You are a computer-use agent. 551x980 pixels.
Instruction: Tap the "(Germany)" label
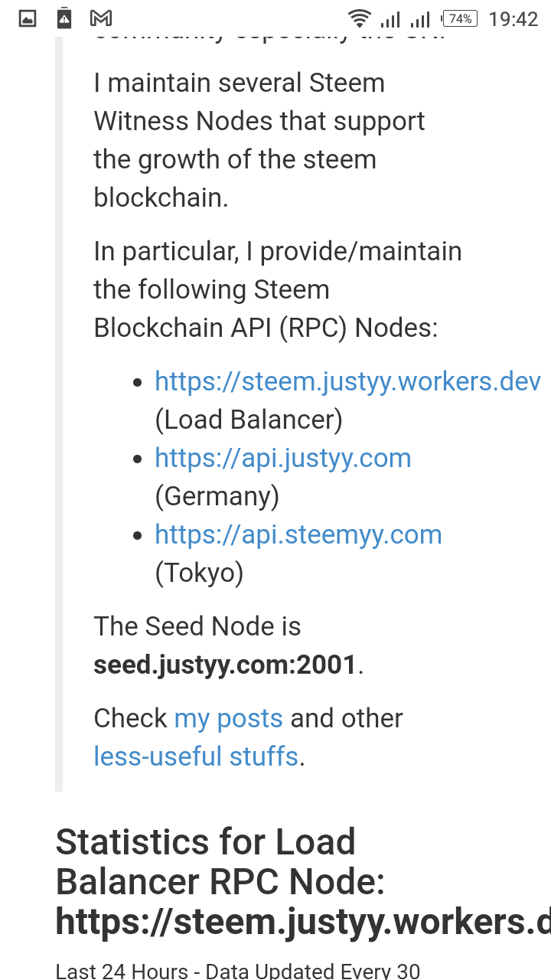(217, 496)
